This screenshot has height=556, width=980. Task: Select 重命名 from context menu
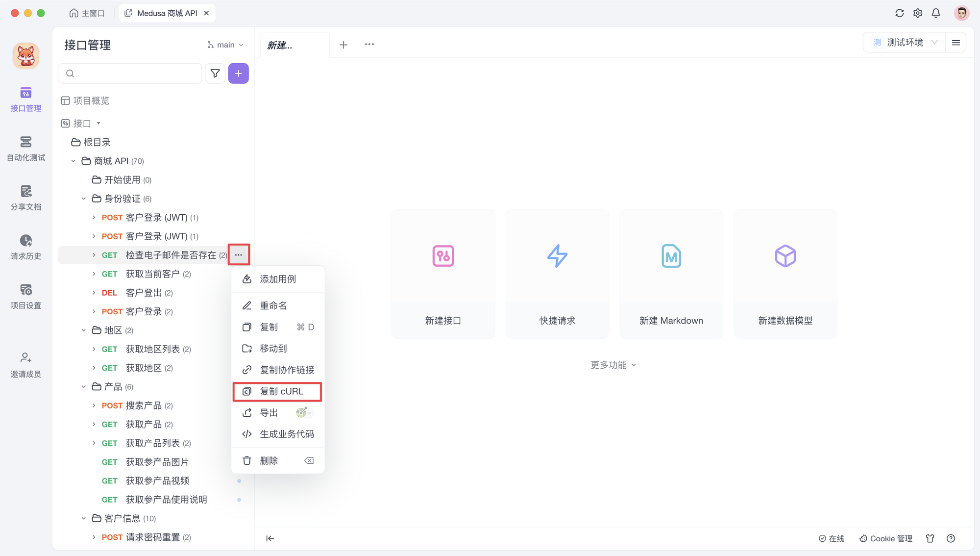pyautogui.click(x=278, y=306)
